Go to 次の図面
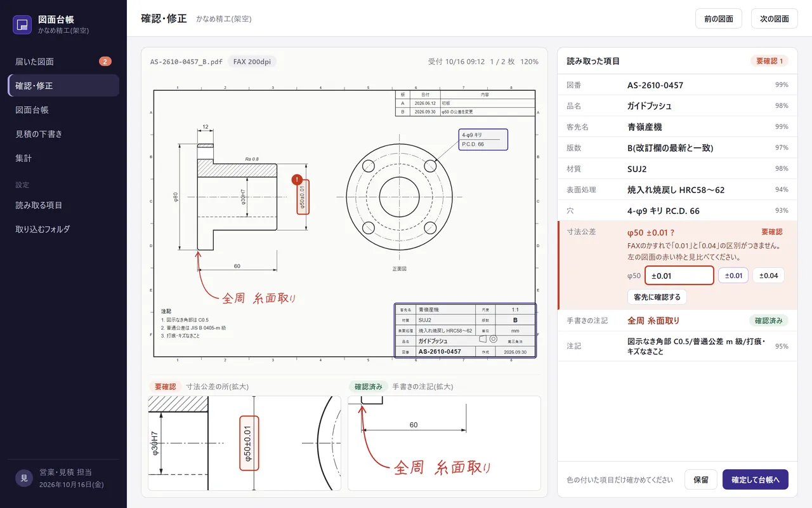 tap(775, 18)
